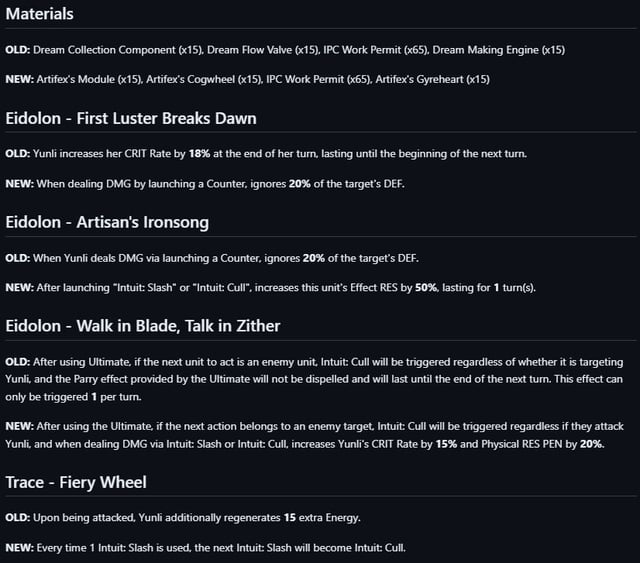Click the bold 15 extra Energy value
Image resolution: width=640 pixels, height=563 pixels.
pos(290,518)
